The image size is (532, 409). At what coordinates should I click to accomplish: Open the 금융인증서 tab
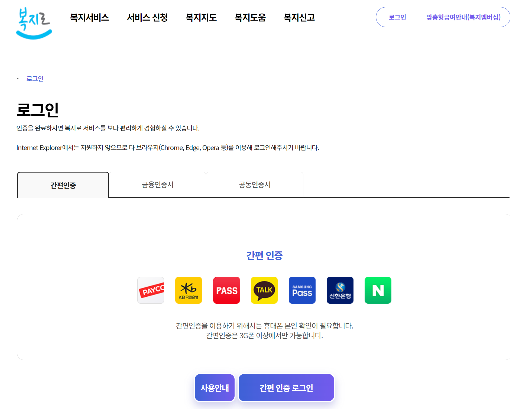click(157, 185)
